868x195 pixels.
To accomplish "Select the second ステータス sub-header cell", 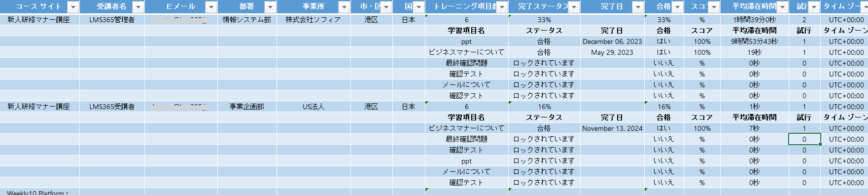I will (x=545, y=117).
